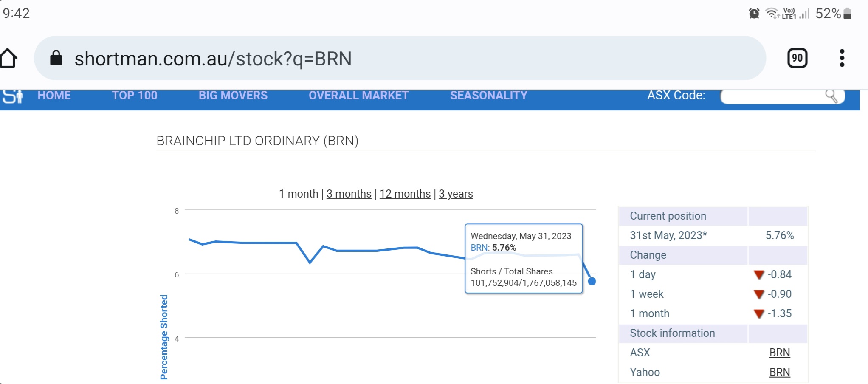Tap the battery icon in status bar
This screenshot has height=384, width=868.
pos(847,14)
